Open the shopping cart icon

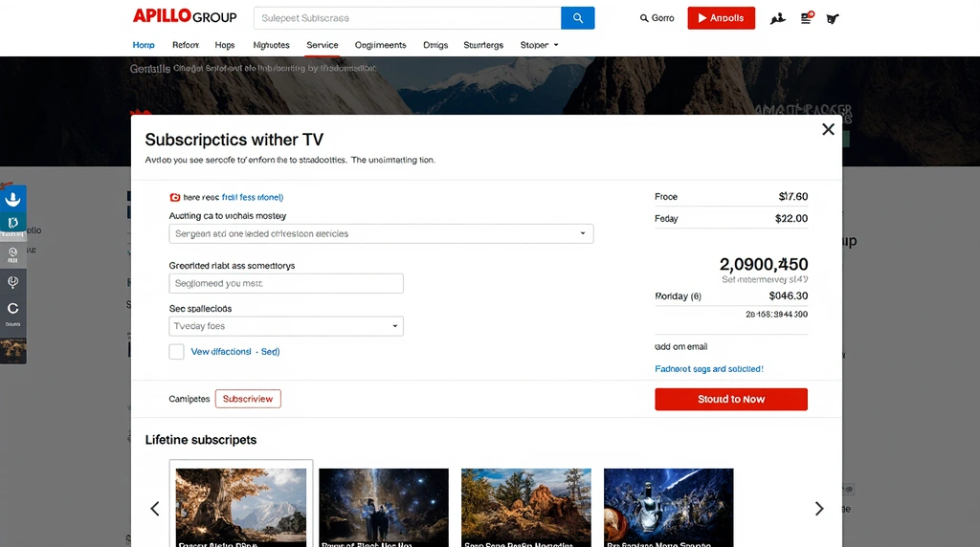(x=833, y=19)
